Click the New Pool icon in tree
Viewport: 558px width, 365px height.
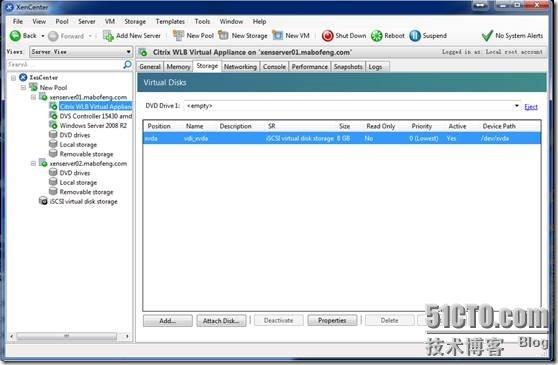click(33, 87)
